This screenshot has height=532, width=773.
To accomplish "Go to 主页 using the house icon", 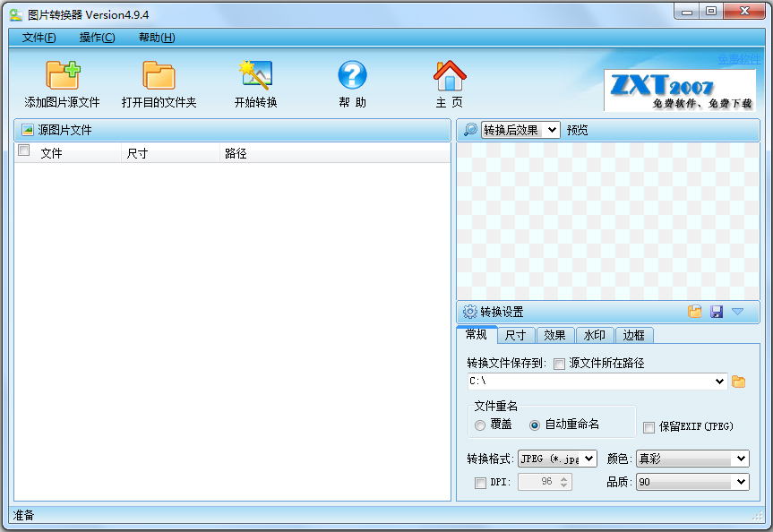I will [x=449, y=75].
